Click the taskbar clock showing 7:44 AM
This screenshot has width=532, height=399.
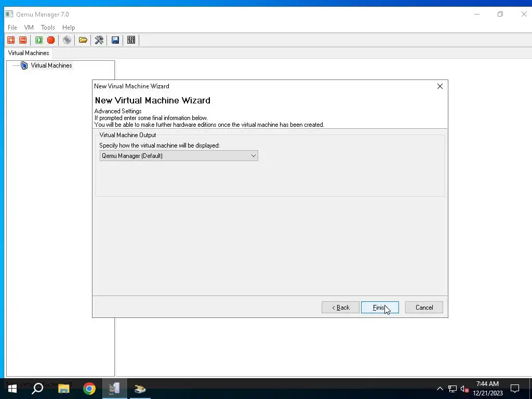pyautogui.click(x=487, y=389)
